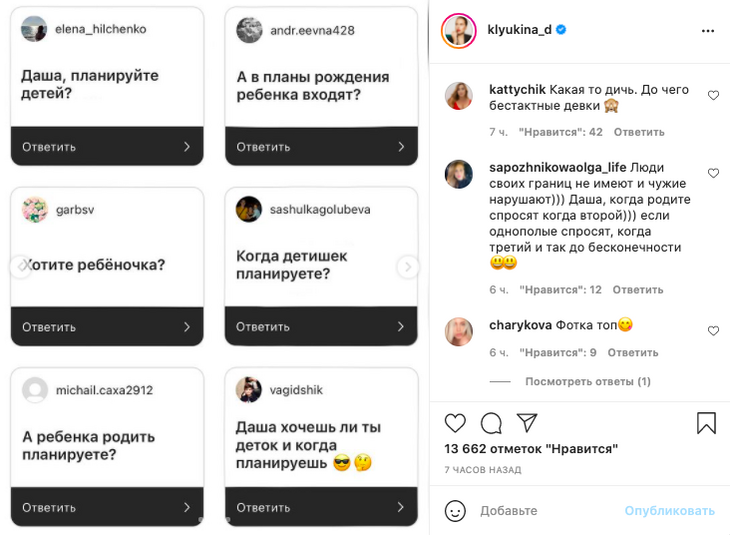Open reply arrow on elena_hilchenko's question
Screen dimensions: 730x535
coord(187,147)
